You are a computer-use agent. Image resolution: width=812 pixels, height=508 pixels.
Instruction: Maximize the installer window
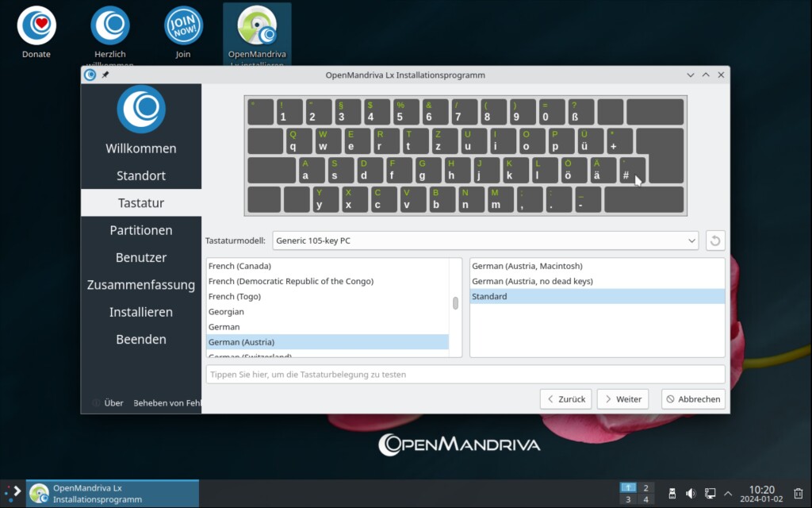coord(706,75)
